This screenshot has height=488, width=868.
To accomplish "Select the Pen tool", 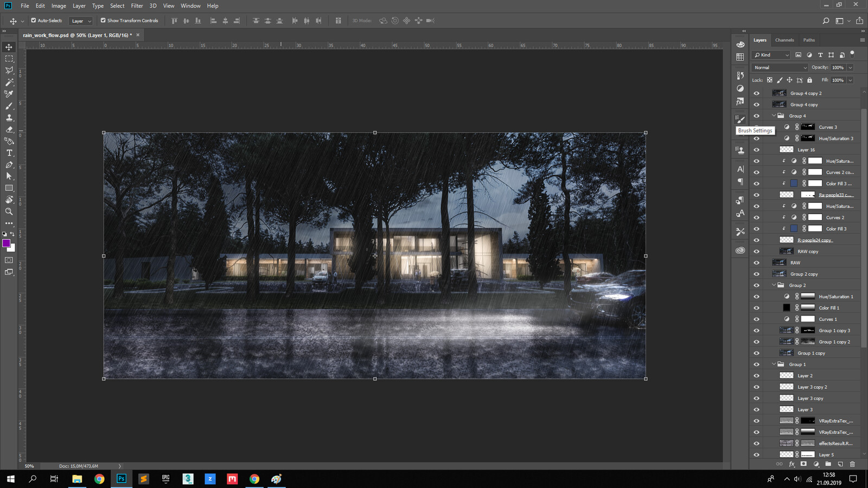I will coord(9,165).
